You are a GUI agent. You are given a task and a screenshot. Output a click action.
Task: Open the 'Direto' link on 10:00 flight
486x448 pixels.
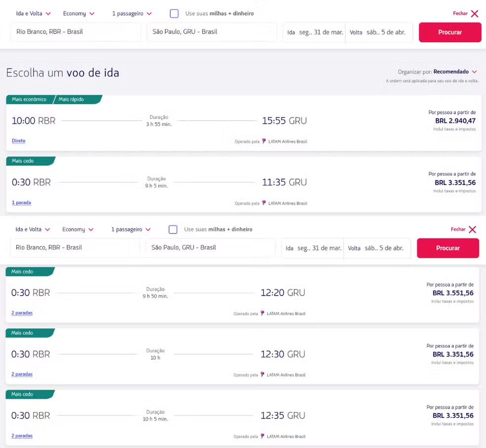19,141
